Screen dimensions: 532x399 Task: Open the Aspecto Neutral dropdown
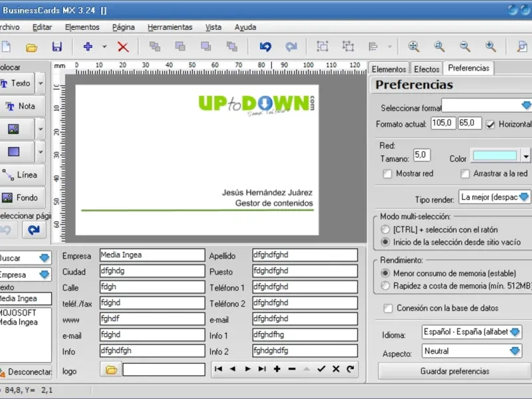(x=515, y=351)
